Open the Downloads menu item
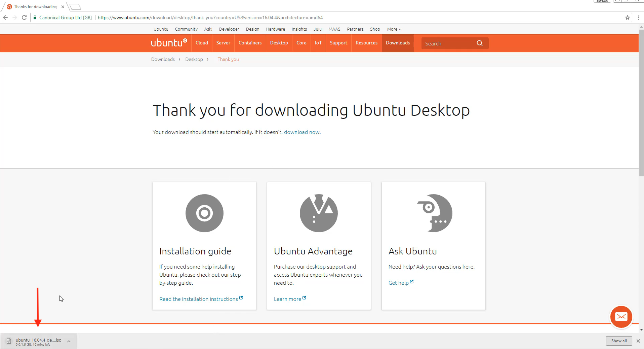Image resolution: width=644 pixels, height=349 pixels. 398,43
